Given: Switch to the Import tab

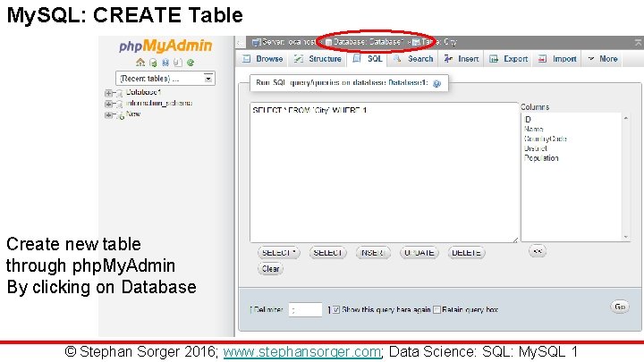Looking at the screenshot, I should (558, 59).
